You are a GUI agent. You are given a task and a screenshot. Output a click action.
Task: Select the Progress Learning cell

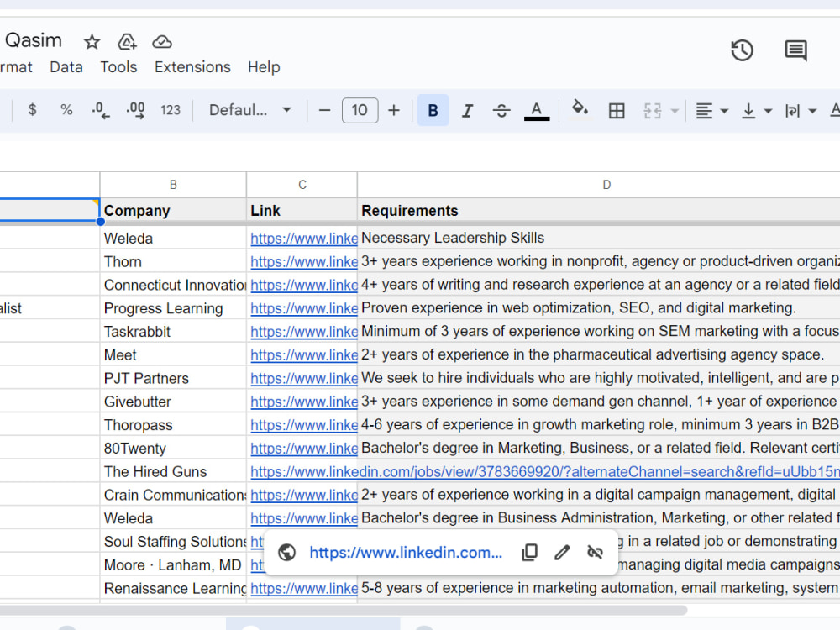pos(173,308)
